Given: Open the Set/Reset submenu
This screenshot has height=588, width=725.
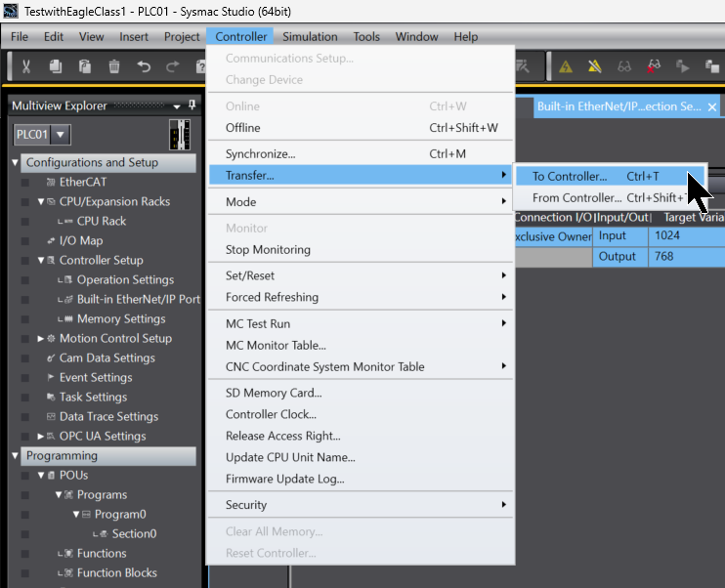Looking at the screenshot, I should click(x=361, y=275).
